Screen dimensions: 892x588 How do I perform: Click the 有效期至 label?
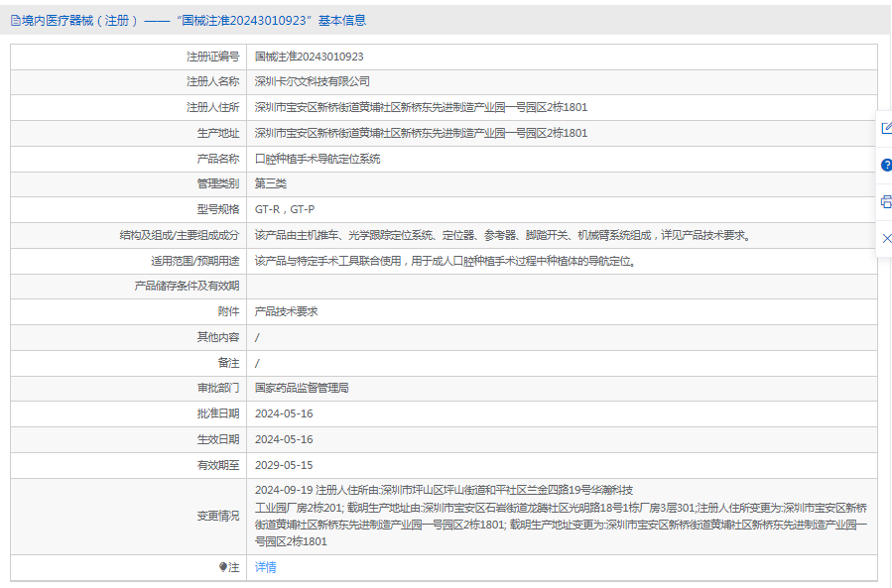pos(218,465)
